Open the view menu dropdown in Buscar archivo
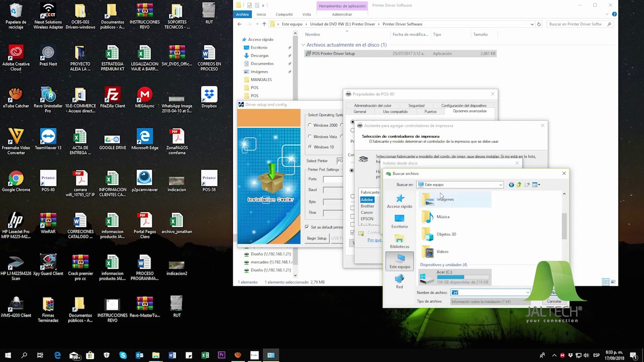 pyautogui.click(x=536, y=185)
